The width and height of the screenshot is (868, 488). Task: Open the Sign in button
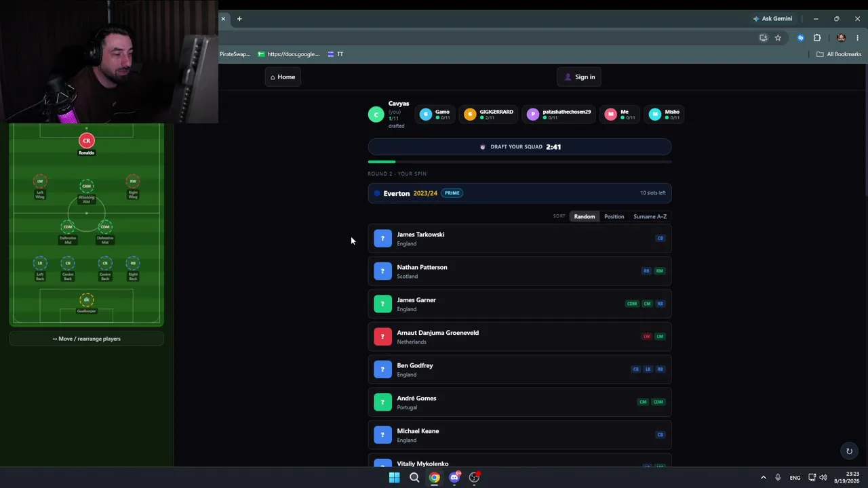pyautogui.click(x=580, y=77)
